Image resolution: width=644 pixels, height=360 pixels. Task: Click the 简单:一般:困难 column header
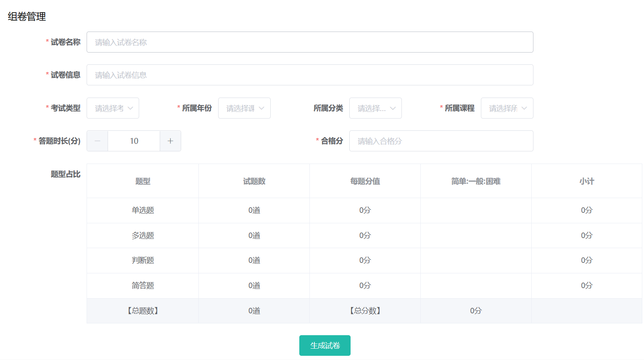pyautogui.click(x=476, y=181)
